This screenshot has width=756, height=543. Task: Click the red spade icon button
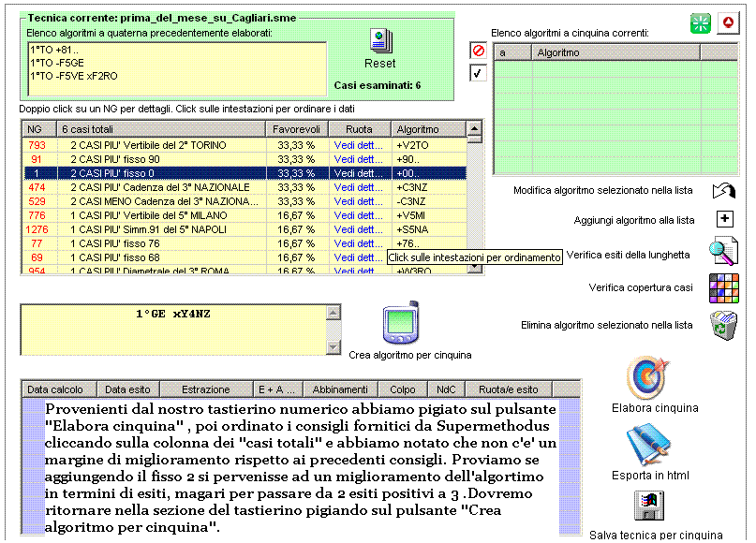pyautogui.click(x=728, y=22)
